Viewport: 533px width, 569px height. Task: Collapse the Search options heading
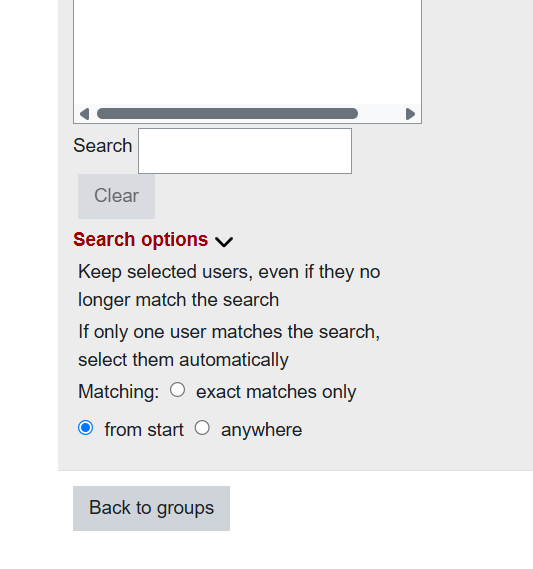(x=140, y=240)
